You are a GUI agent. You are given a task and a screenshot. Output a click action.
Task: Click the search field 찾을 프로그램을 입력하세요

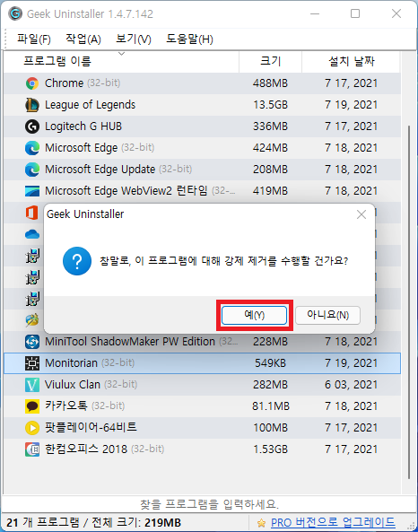point(209,504)
